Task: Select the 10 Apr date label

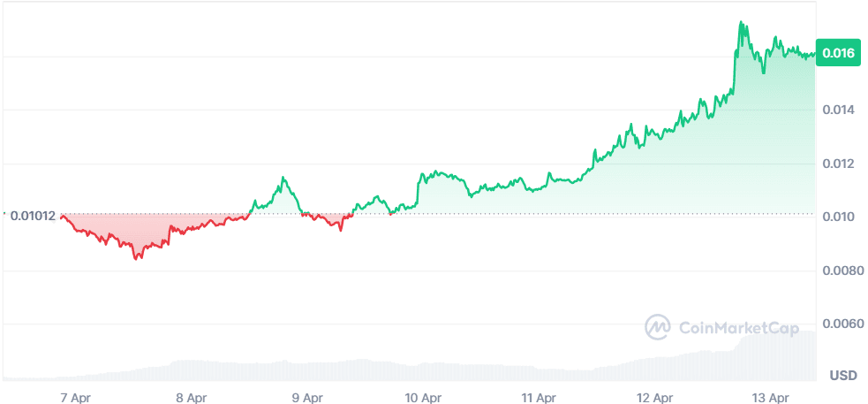Action: (423, 398)
